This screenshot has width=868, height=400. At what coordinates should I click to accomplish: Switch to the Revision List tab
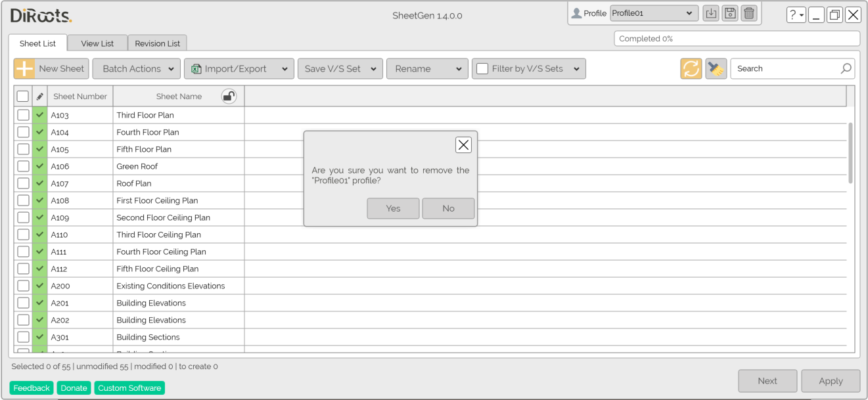pos(157,43)
